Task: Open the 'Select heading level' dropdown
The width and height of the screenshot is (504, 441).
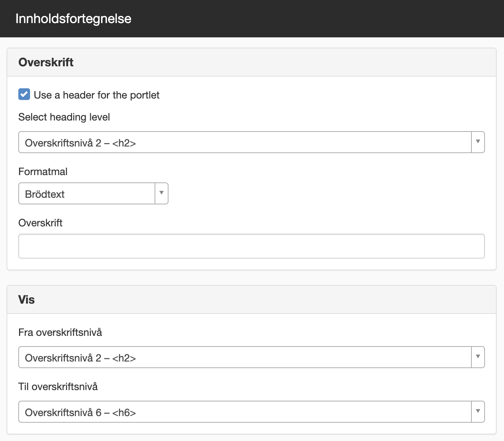Action: [x=251, y=142]
